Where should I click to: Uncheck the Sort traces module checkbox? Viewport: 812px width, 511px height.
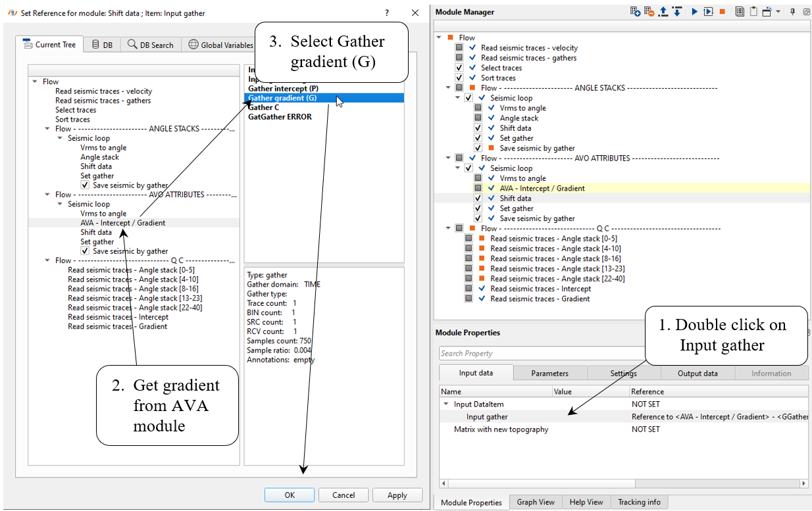point(459,78)
